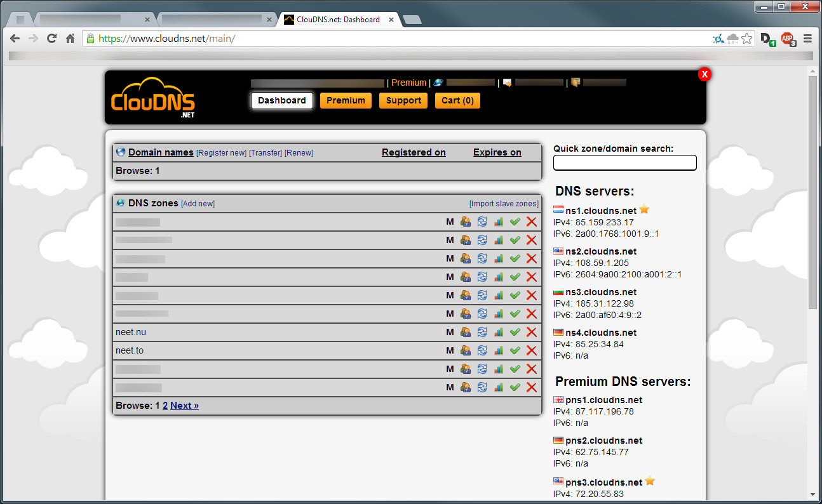Open the neet.nu zone
Screen dimensions: 822x504
pos(131,332)
